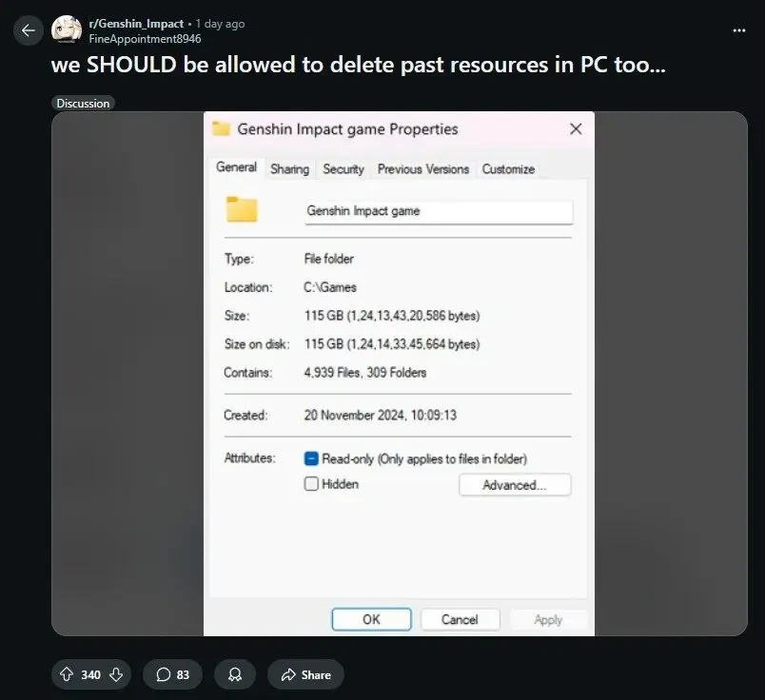Click the Size on disk value

coord(392,344)
